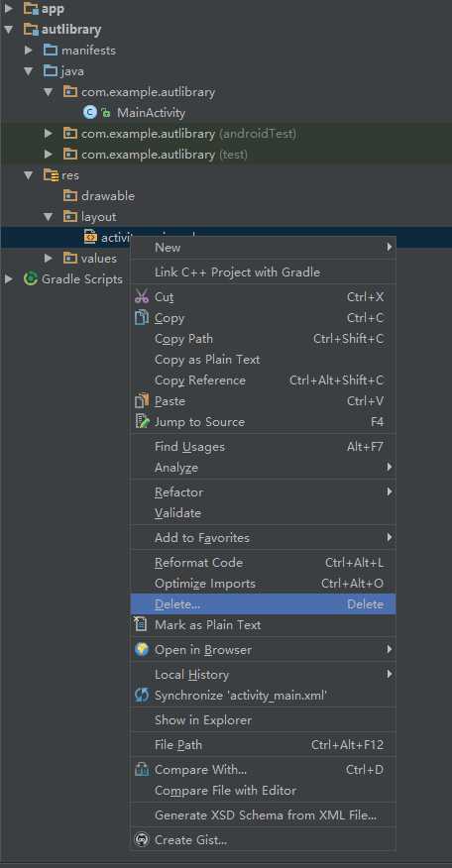Image resolution: width=452 pixels, height=868 pixels.
Task: Click the Mark as Plain Text icon
Action: (x=141, y=624)
